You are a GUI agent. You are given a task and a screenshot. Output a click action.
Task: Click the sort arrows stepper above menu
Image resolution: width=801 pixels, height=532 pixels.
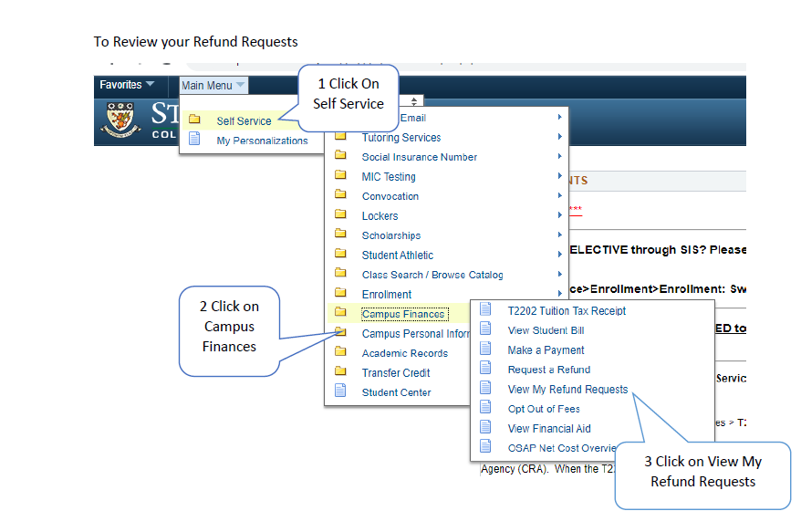414,101
